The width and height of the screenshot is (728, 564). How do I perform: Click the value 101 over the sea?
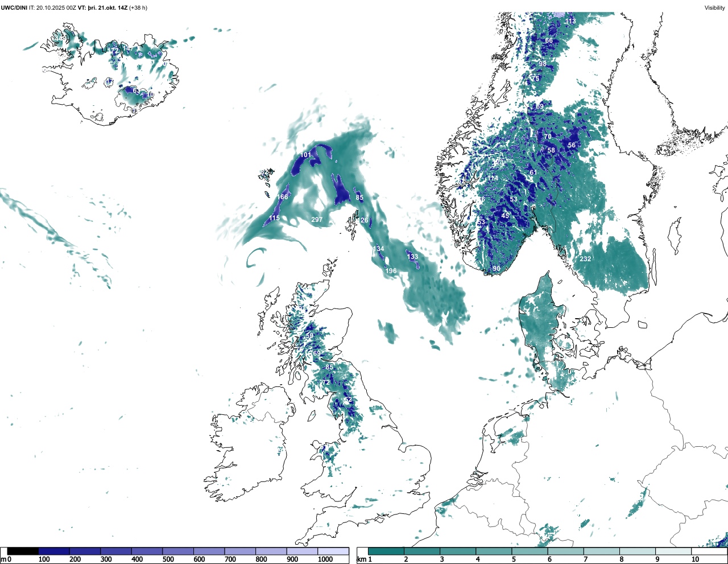point(305,155)
